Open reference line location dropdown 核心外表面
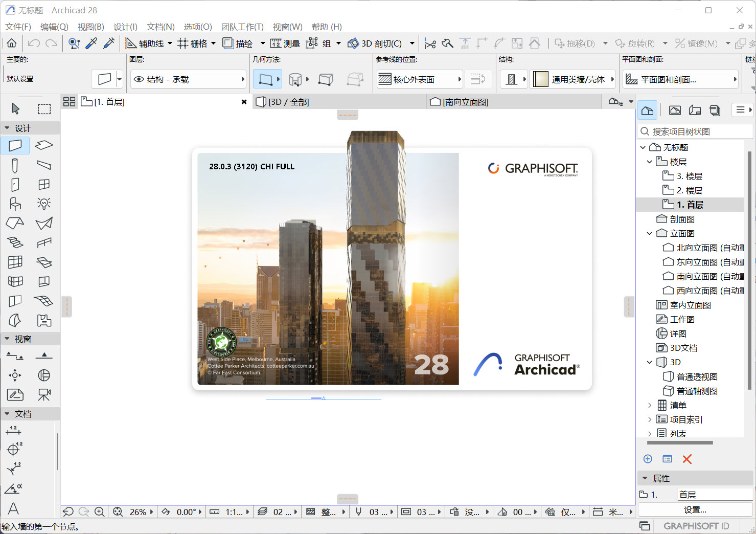 (419, 79)
